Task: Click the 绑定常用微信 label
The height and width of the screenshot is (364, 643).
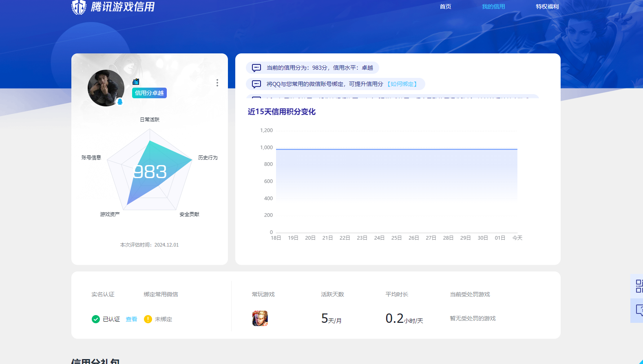Action: pos(161,294)
